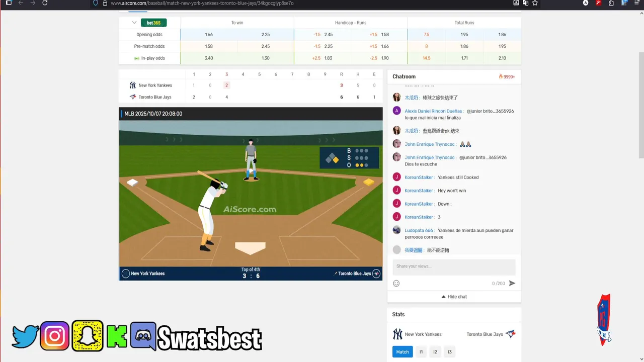Screen dimensions: 644x362
Task: Click the Blue Jays 3rd inning score 4
Action: coord(227,97)
